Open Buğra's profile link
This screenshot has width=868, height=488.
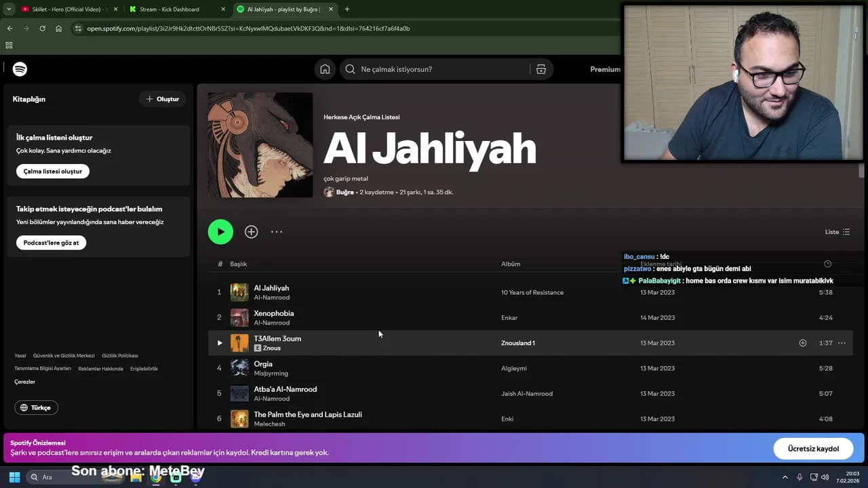click(x=345, y=192)
